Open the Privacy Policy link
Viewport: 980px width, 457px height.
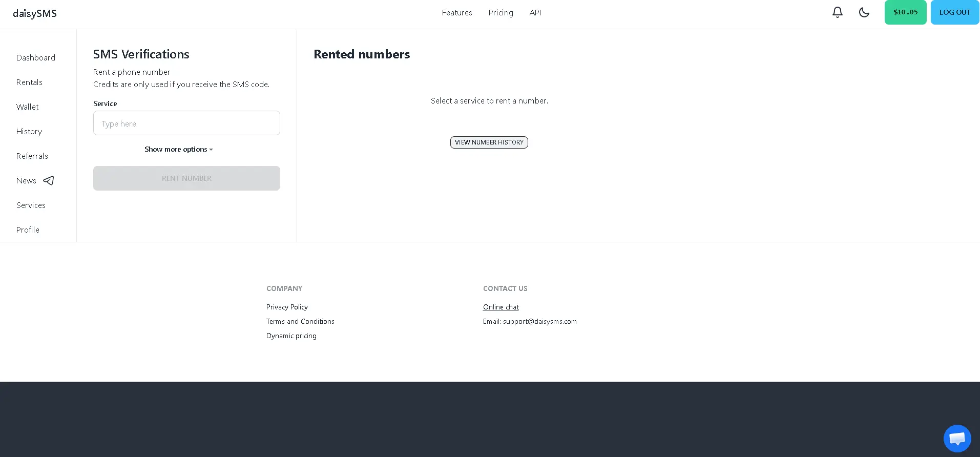[287, 307]
